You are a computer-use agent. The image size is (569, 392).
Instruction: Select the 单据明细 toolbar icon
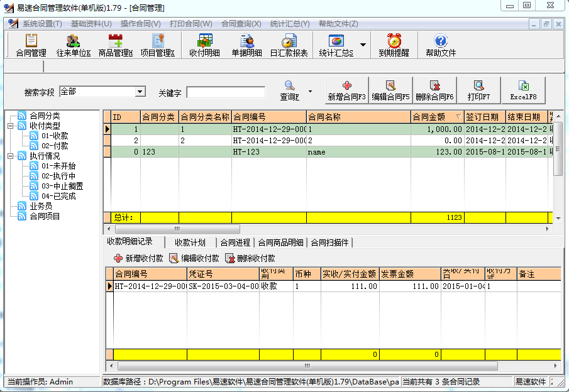coord(247,45)
